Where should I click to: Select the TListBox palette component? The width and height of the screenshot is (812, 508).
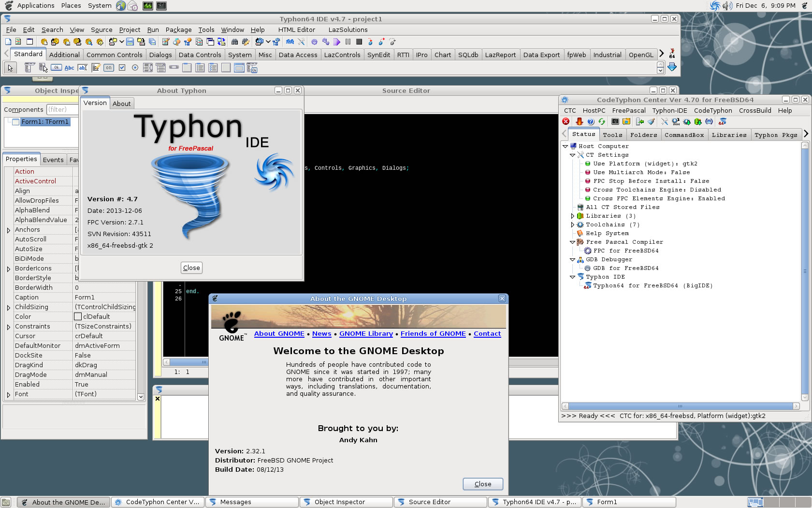147,68
